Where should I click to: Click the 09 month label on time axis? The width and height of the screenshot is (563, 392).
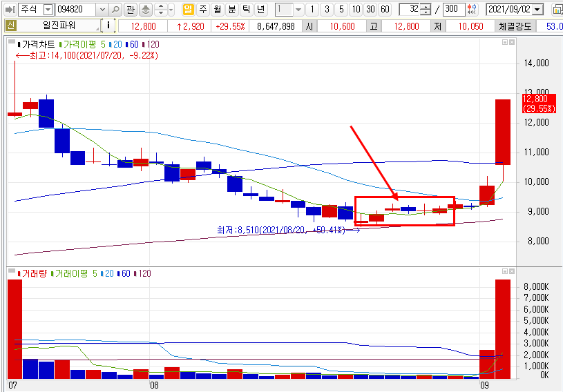click(x=484, y=386)
